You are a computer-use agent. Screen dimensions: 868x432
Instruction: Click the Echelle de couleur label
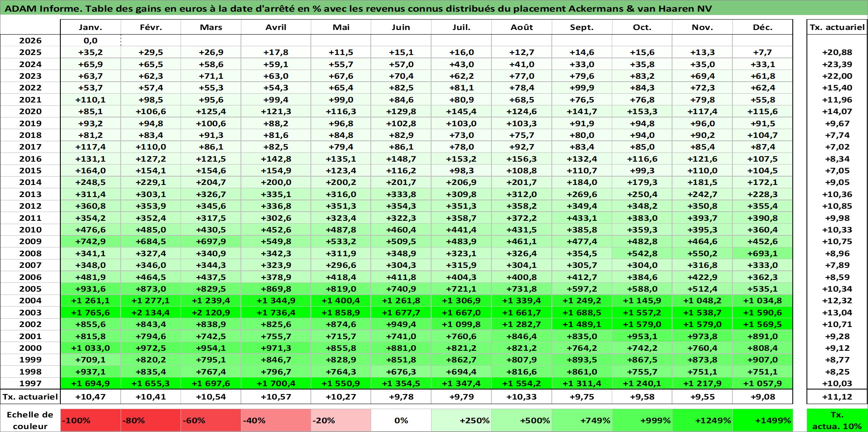pyautogui.click(x=30, y=420)
